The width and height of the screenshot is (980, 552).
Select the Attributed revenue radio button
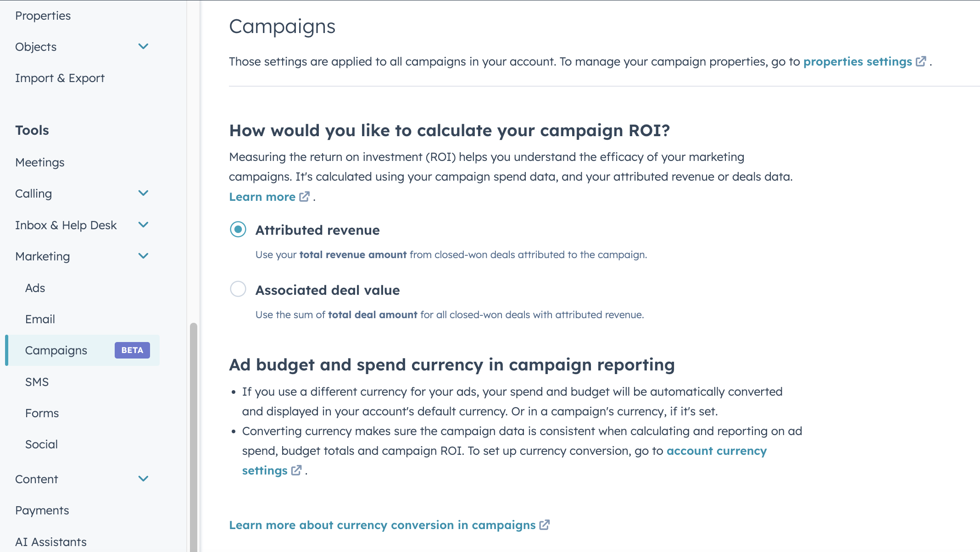pos(238,229)
